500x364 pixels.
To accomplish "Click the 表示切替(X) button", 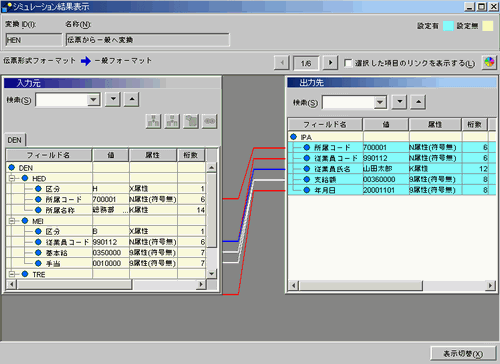I will coord(463,354).
